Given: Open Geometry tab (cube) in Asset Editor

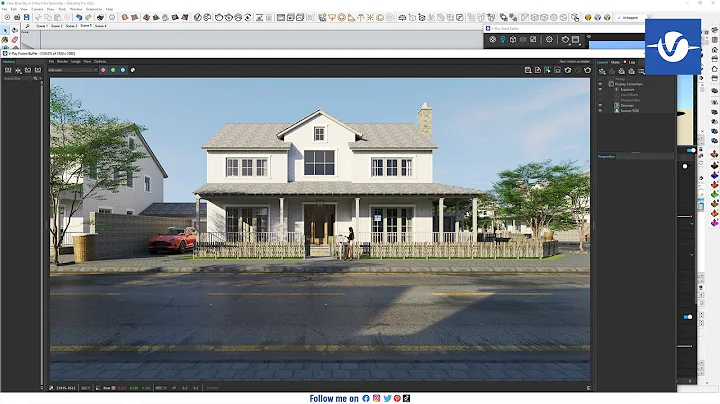Looking at the screenshot, I should pyautogui.click(x=513, y=39).
